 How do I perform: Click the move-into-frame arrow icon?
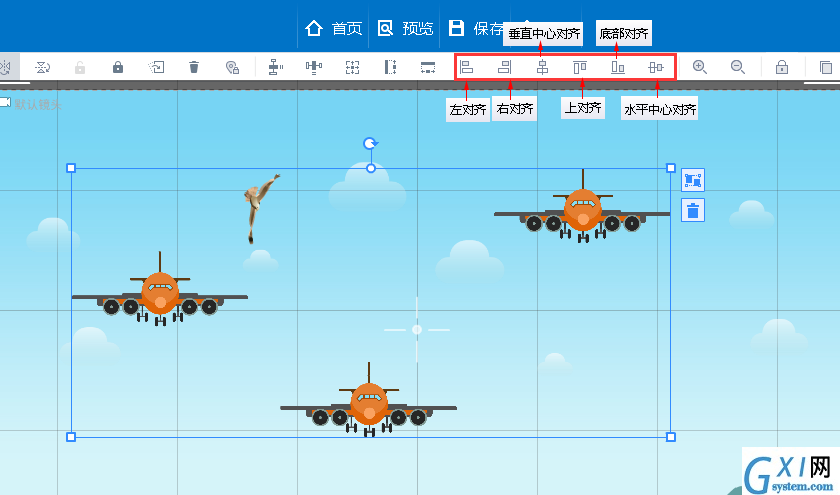pos(156,67)
